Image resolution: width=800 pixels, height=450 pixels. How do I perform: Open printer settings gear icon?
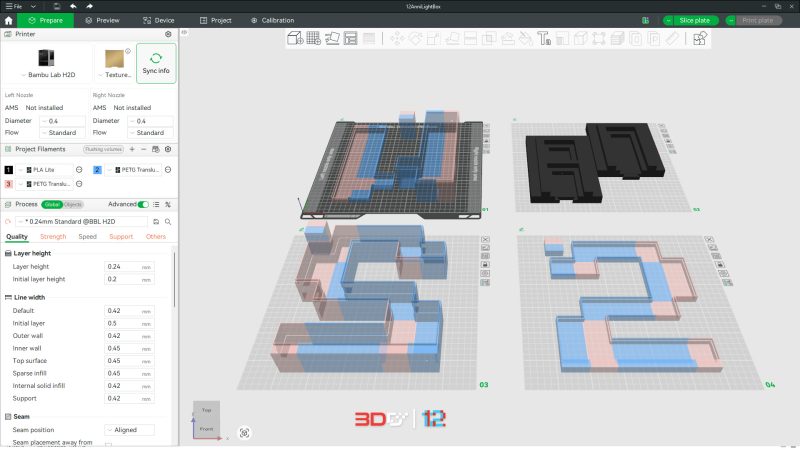(168, 34)
